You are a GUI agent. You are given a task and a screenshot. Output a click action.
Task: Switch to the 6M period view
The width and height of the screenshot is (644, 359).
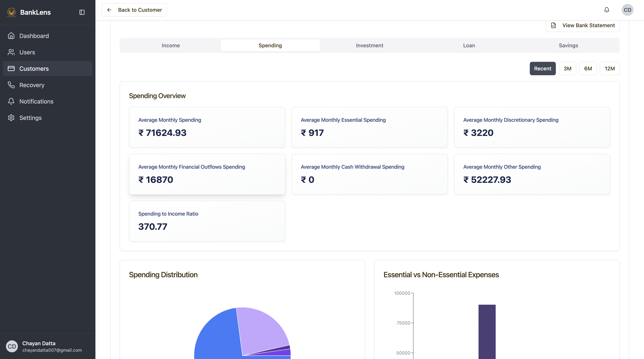[x=588, y=68]
